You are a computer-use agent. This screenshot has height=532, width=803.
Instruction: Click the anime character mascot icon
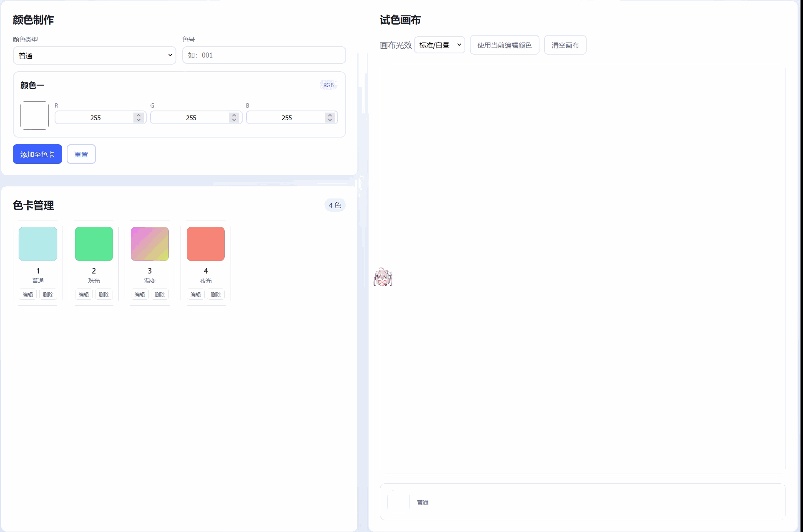point(383,277)
